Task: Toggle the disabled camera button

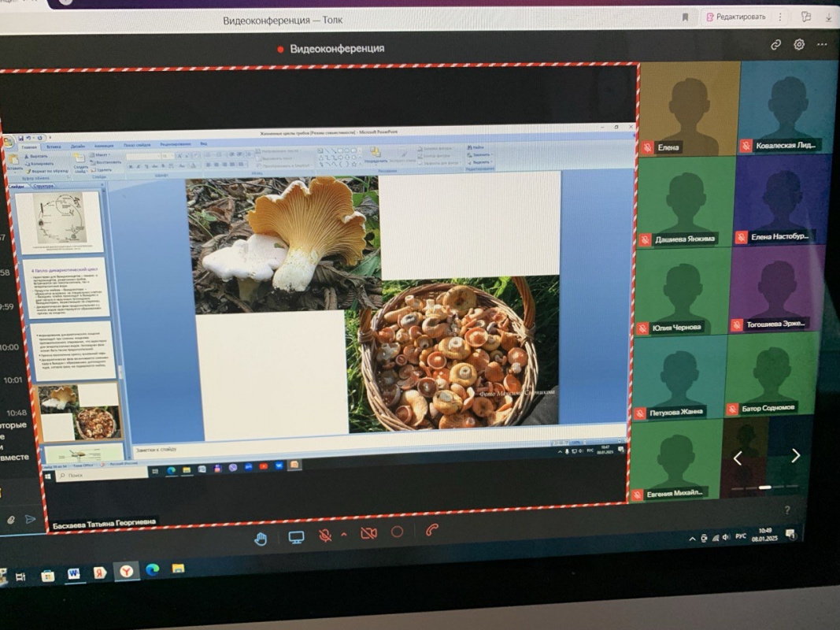Action: click(368, 533)
